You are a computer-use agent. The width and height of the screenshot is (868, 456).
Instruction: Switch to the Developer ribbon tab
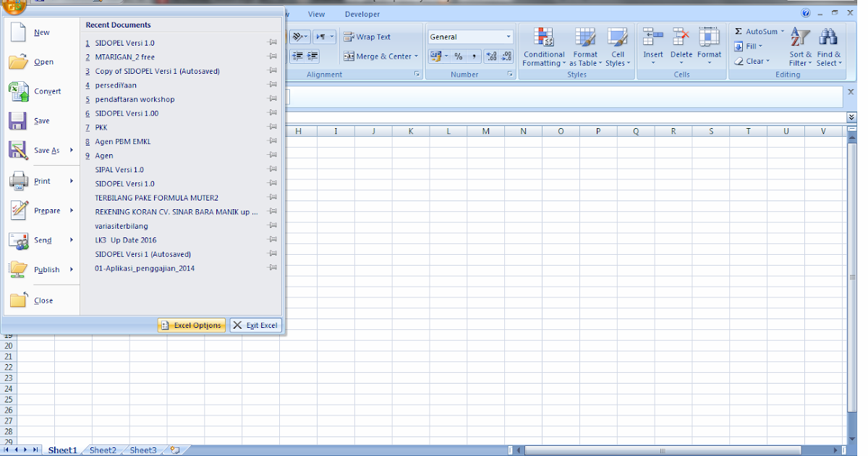click(x=362, y=14)
